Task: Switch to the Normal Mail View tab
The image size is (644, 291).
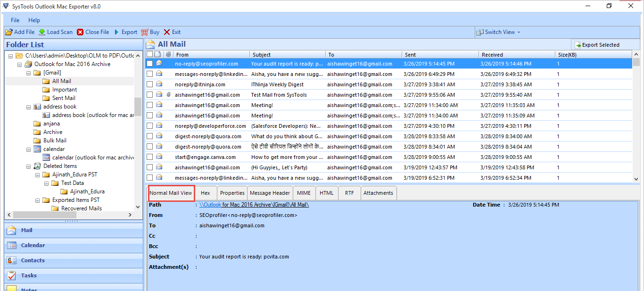Action: click(171, 193)
